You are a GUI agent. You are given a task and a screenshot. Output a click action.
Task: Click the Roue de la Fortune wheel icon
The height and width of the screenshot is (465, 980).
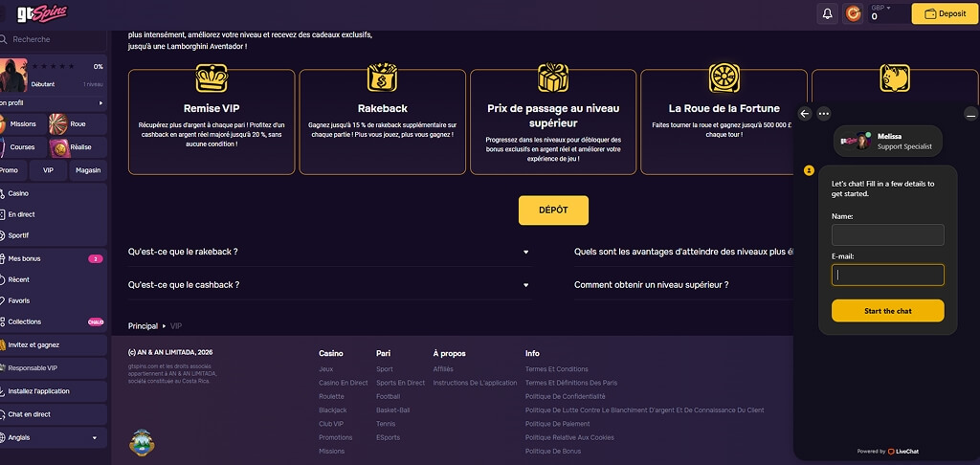(x=724, y=78)
